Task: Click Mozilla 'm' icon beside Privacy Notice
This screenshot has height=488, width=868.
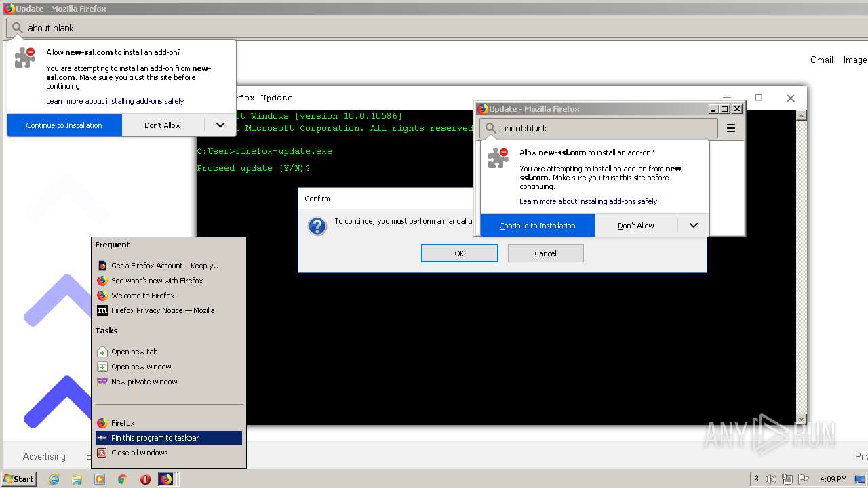Action: tap(102, 310)
